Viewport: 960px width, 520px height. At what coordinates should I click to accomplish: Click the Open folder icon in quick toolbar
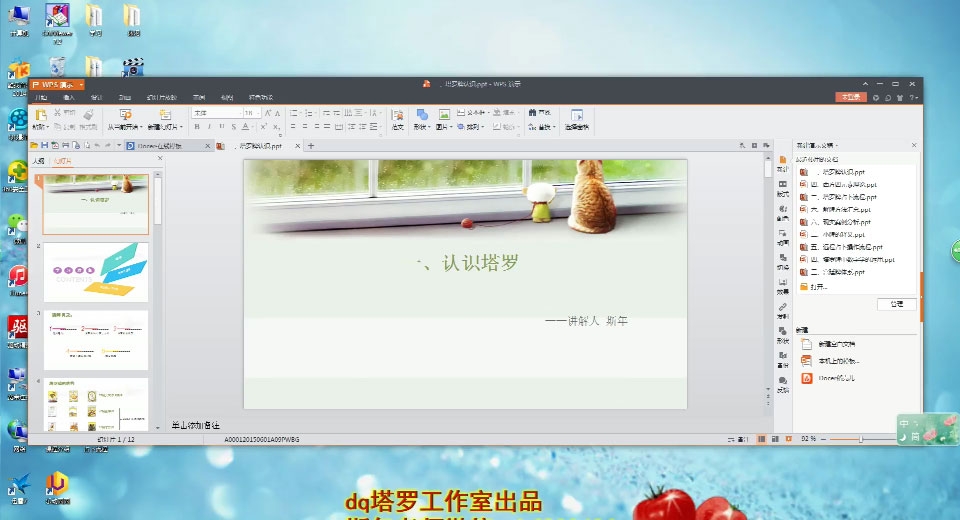(34, 146)
